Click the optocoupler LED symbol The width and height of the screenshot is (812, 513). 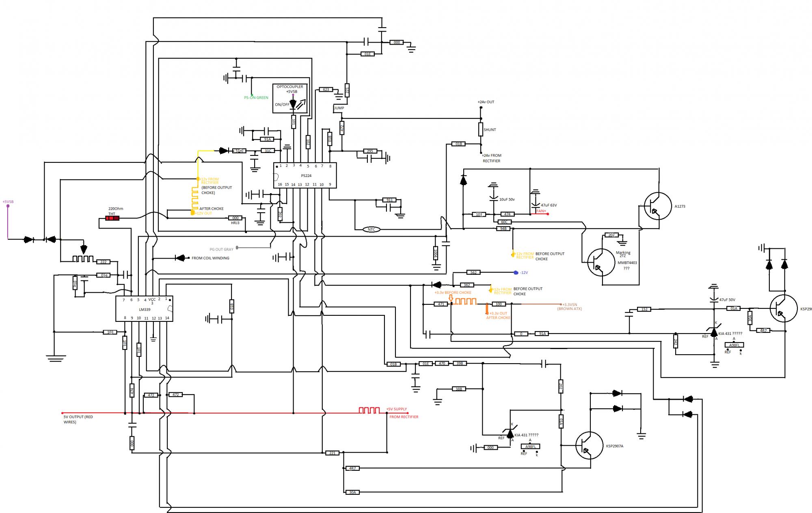[x=293, y=104]
